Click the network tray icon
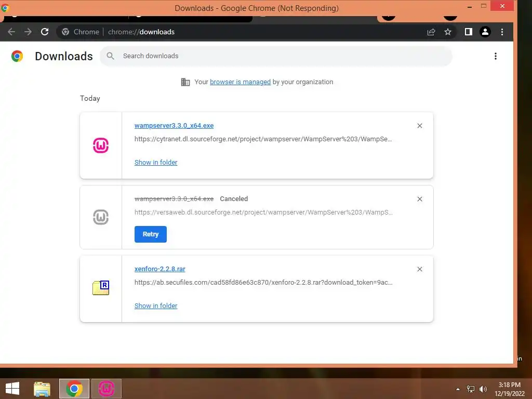Viewport: 532px width, 399px height. 471,389
